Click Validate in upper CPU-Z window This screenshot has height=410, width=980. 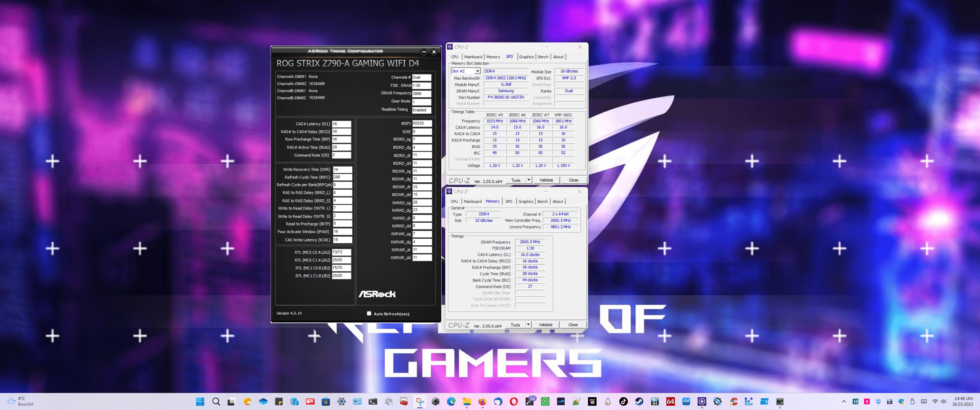(x=546, y=180)
